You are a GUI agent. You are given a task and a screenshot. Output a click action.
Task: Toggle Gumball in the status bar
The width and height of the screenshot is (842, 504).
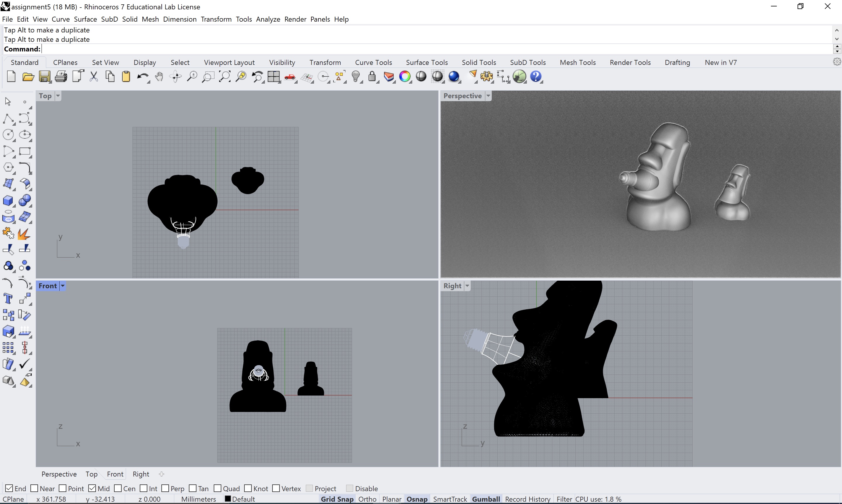pyautogui.click(x=486, y=499)
